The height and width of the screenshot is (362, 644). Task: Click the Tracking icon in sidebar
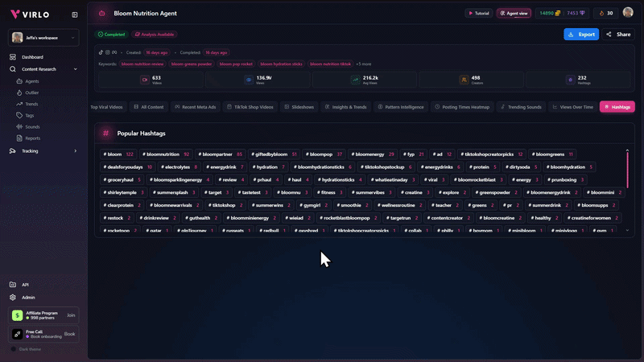[13, 151]
